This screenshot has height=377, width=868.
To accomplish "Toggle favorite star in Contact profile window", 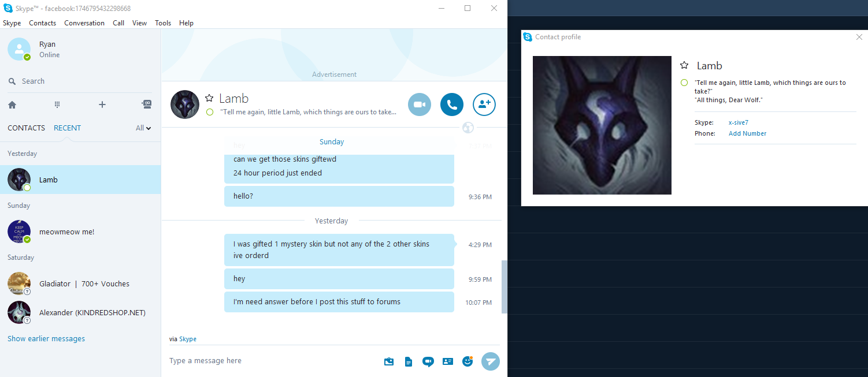I will [x=684, y=65].
